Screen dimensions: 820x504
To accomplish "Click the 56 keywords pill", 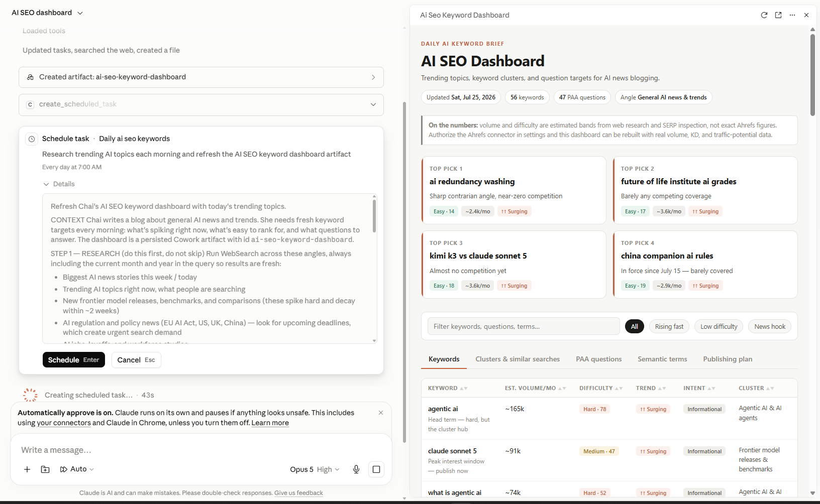I will [527, 97].
